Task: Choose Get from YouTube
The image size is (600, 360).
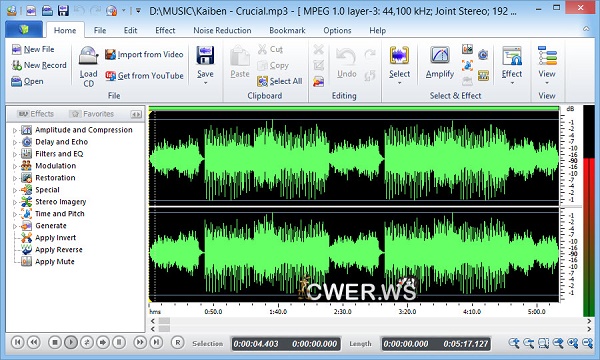Action: (144, 76)
